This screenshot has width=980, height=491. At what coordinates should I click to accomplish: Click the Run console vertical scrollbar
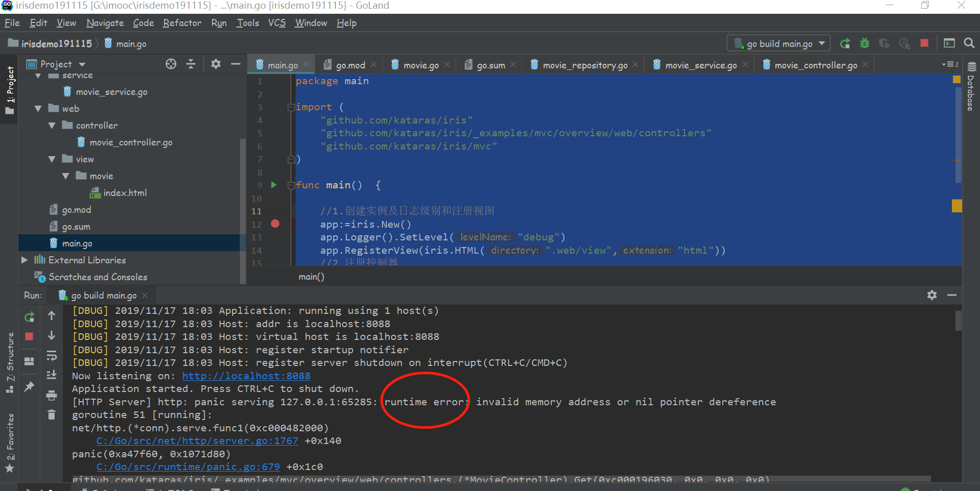pos(958,321)
